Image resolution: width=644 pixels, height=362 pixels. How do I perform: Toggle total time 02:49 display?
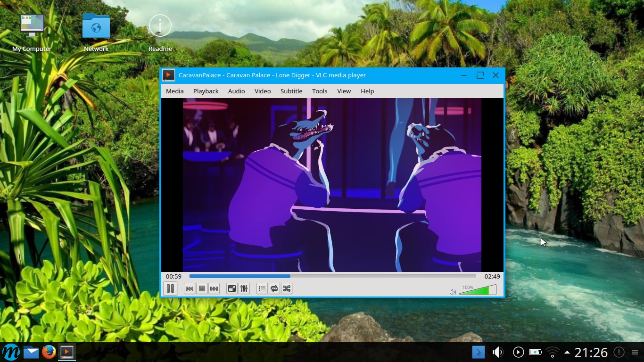[492, 276]
